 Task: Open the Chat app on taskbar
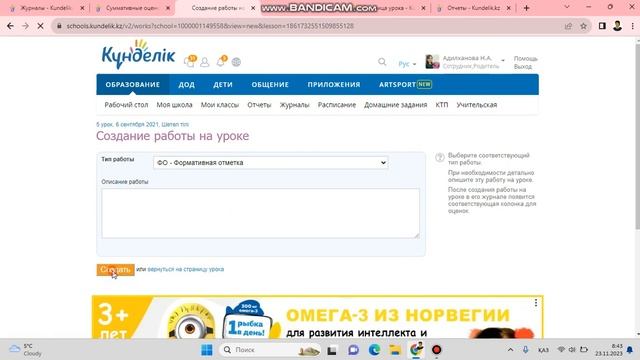click(353, 350)
